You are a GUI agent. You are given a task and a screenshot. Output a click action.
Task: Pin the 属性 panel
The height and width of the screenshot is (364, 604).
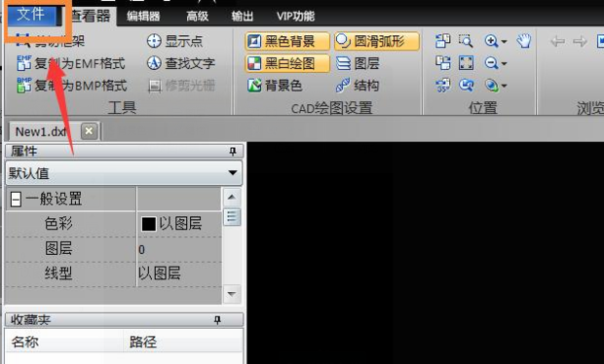pyautogui.click(x=233, y=151)
